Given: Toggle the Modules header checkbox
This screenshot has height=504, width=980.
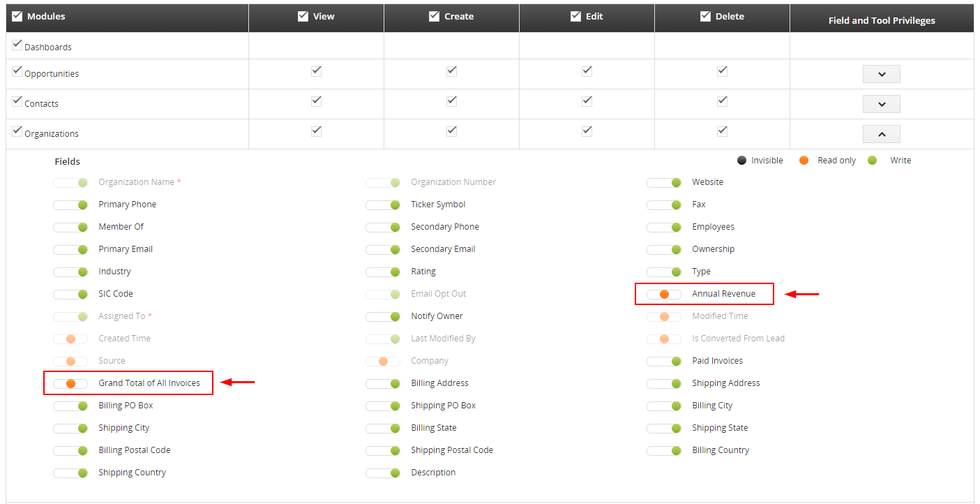Looking at the screenshot, I should point(17,17).
